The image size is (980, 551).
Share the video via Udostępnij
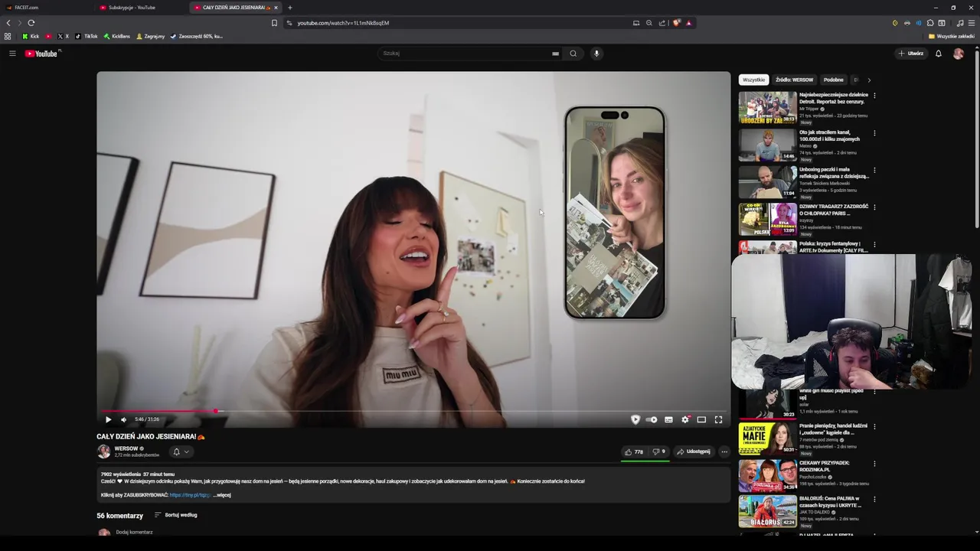pos(694,452)
